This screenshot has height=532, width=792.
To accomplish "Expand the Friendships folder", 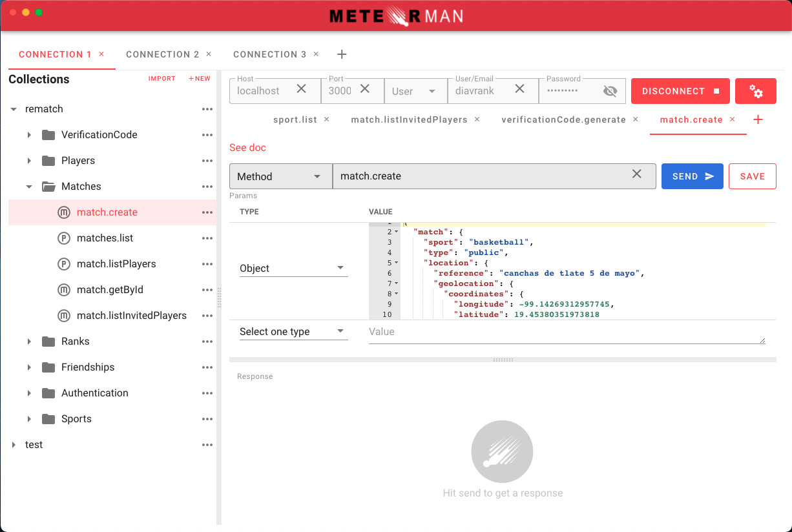I will 29,367.
